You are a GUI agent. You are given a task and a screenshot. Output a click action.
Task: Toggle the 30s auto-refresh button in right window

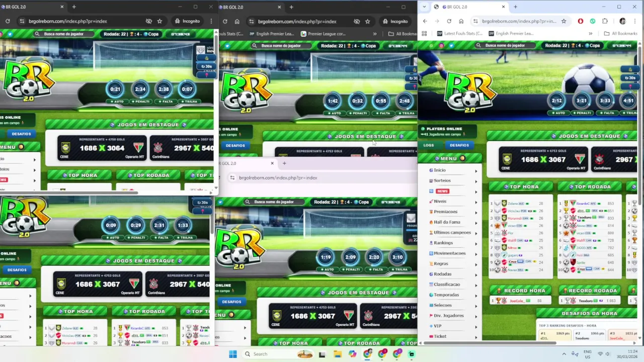pos(629,78)
